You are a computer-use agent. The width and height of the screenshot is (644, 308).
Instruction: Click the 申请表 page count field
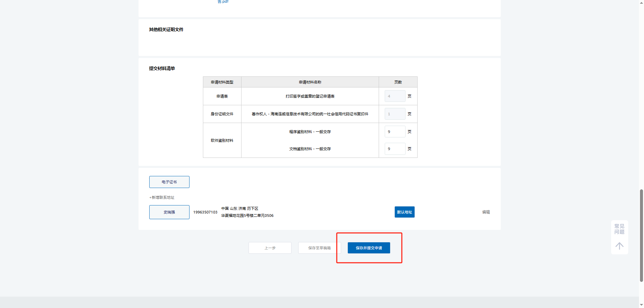pyautogui.click(x=395, y=96)
